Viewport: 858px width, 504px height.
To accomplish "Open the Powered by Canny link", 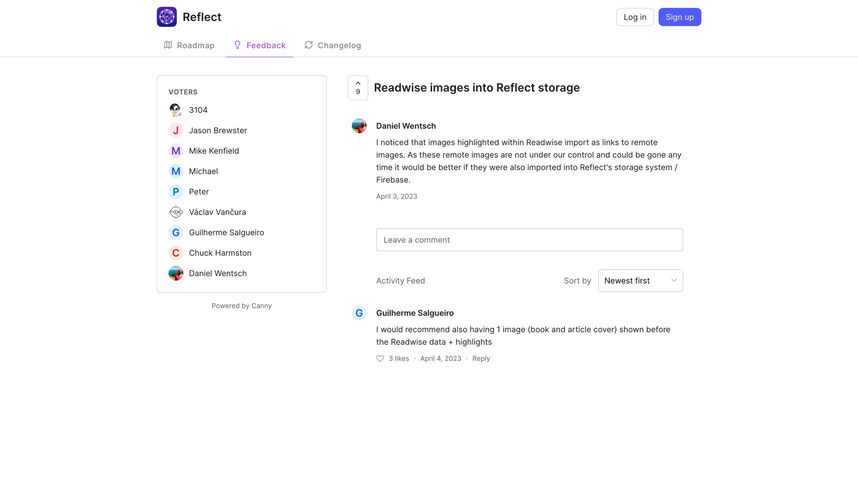I will pyautogui.click(x=242, y=306).
